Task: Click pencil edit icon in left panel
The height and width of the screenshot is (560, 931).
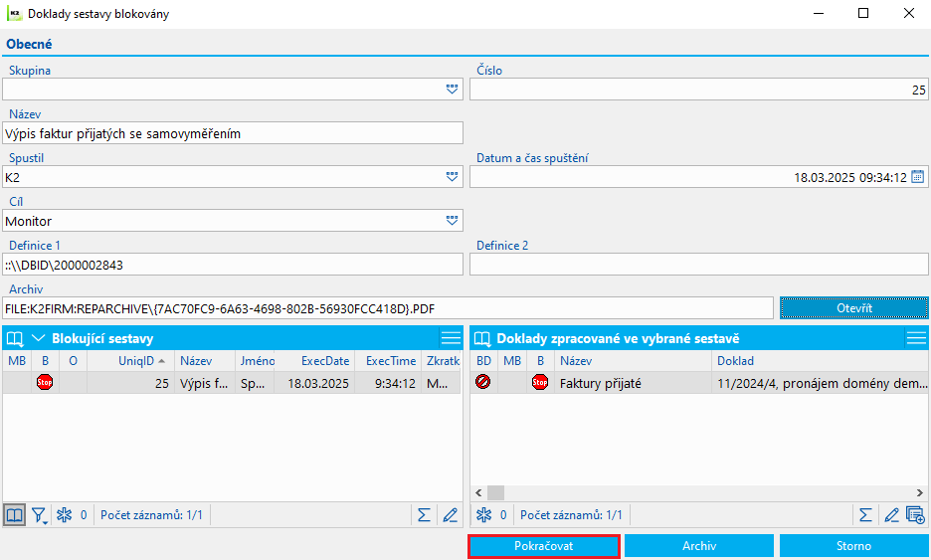Action: pos(450,515)
